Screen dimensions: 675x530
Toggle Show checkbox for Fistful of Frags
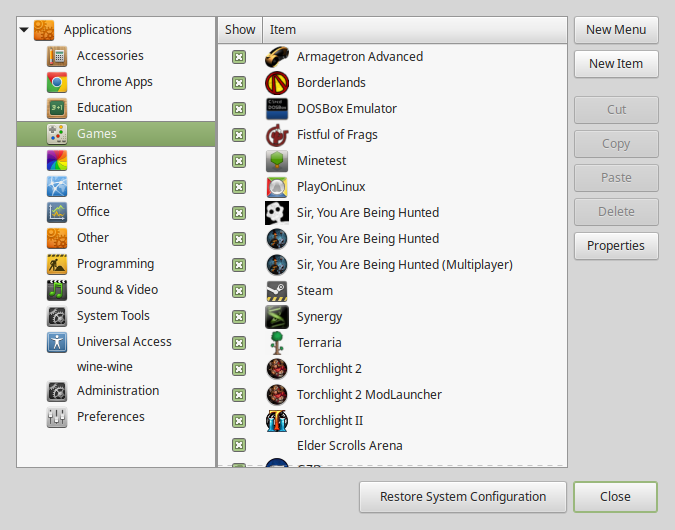coord(239,135)
